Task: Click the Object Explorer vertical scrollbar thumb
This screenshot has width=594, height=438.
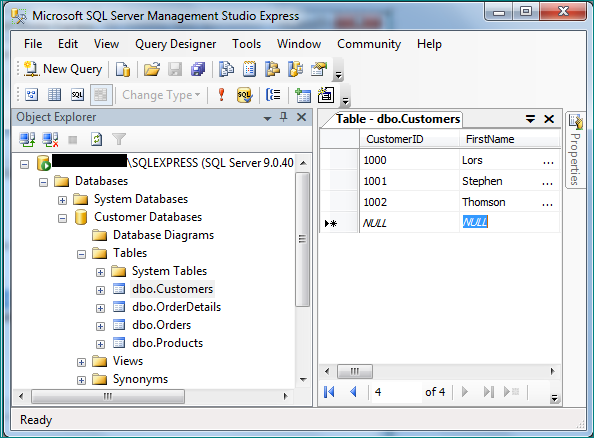Action: pyautogui.click(x=302, y=239)
